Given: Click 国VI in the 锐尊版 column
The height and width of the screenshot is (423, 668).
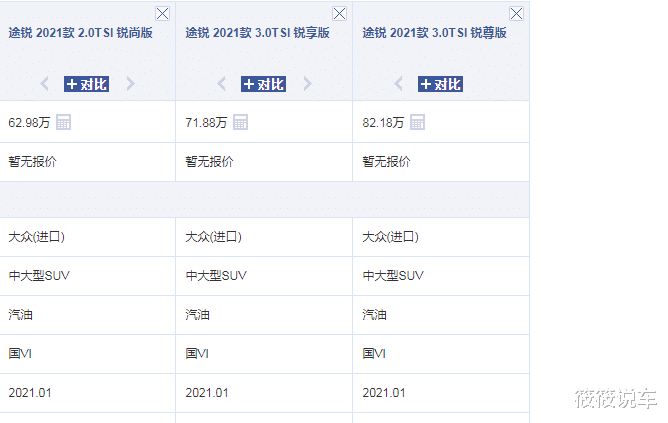Looking at the screenshot, I should (x=374, y=354).
